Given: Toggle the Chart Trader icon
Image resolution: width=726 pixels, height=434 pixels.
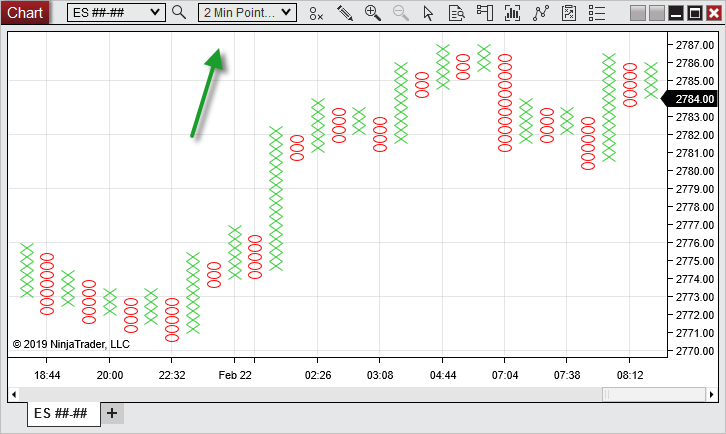Looking at the screenshot, I should [x=484, y=12].
